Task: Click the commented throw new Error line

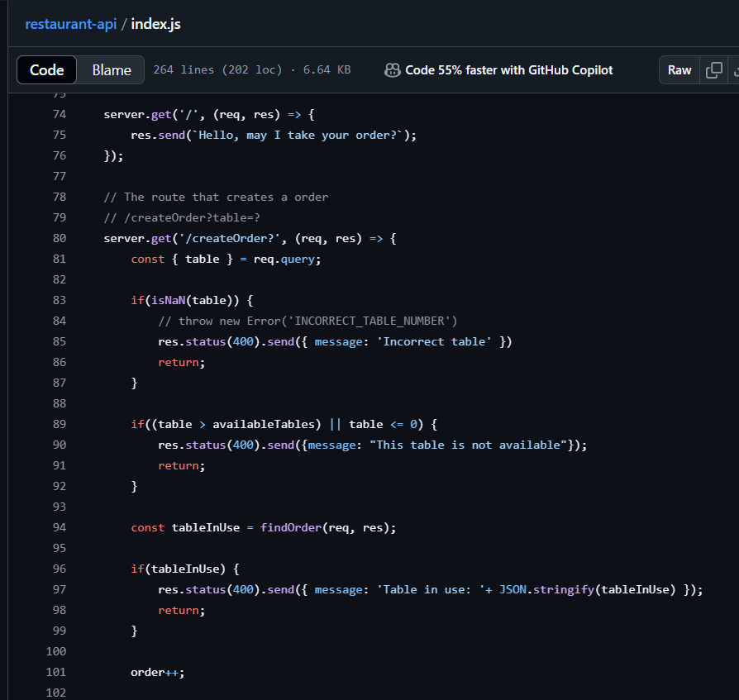Action: (x=308, y=321)
